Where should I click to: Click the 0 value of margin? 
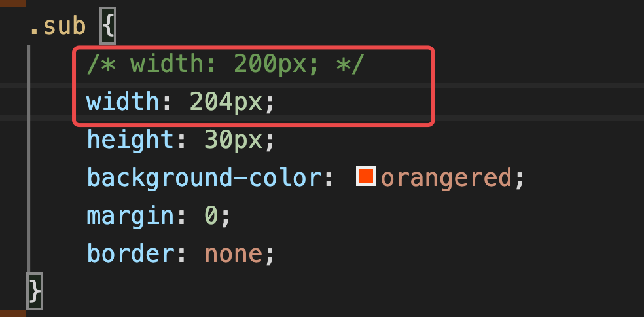coord(210,214)
